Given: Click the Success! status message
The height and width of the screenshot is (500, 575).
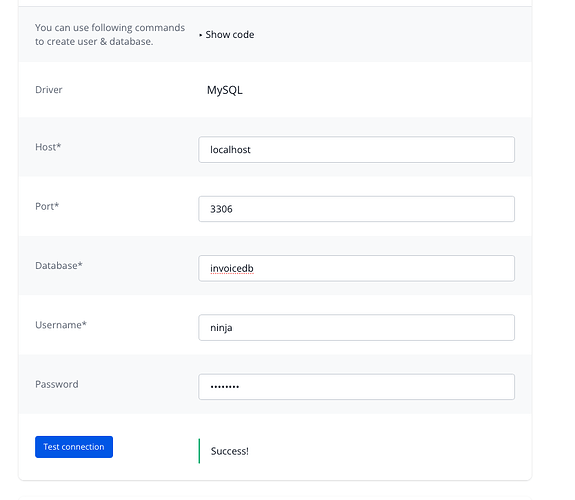Looking at the screenshot, I should click(230, 451).
